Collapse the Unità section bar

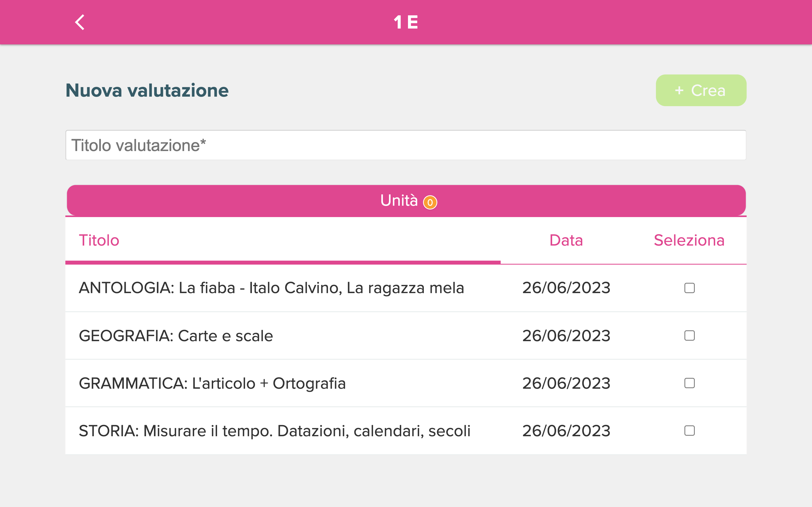[x=406, y=200]
